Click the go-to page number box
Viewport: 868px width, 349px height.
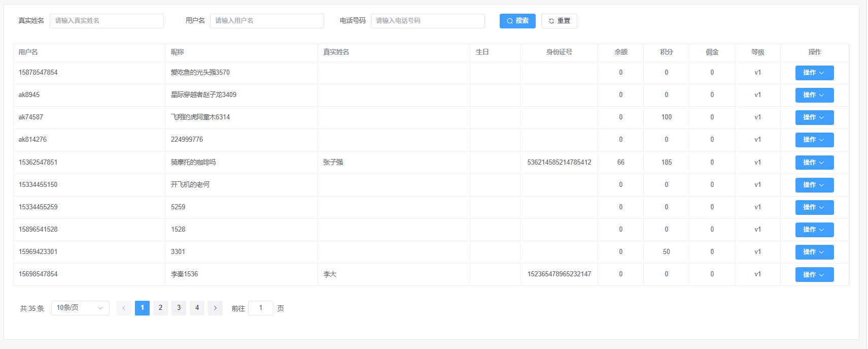260,308
